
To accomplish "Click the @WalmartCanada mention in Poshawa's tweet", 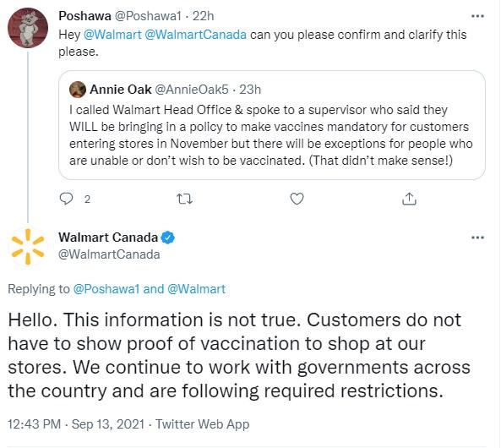I will click(x=195, y=35).
